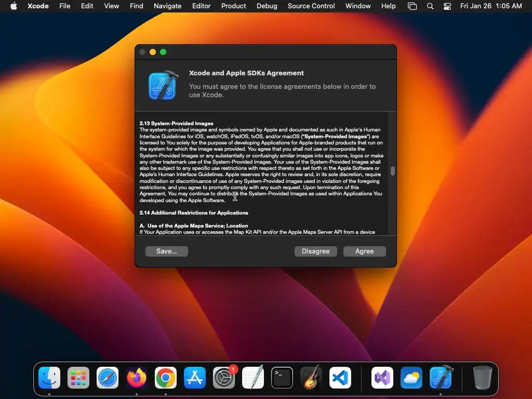
Task: Click the license agreement scrollbar thumb
Action: (x=393, y=171)
